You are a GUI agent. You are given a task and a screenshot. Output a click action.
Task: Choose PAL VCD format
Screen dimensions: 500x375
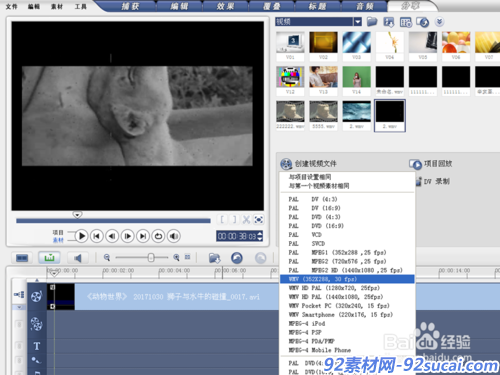(x=347, y=235)
